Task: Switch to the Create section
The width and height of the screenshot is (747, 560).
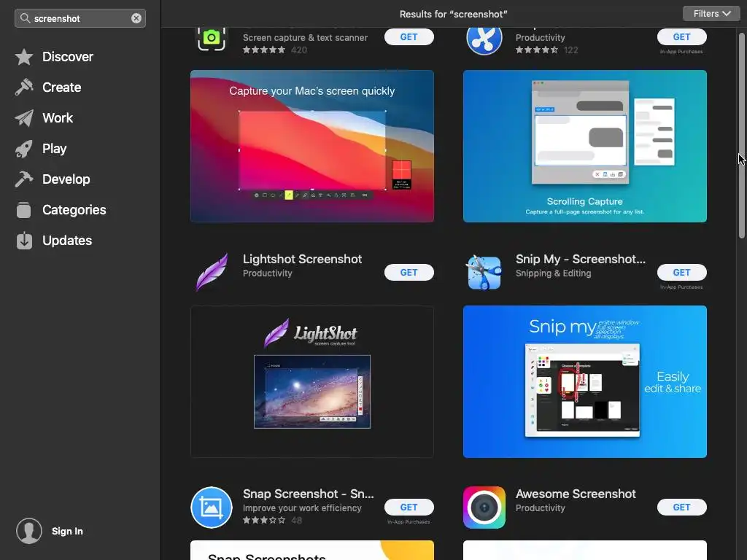Action: 61,87
